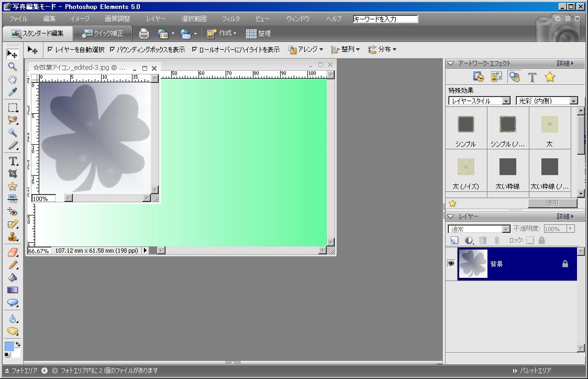Image resolution: width=588 pixels, height=379 pixels.
Task: Click the 整理 button
Action: point(259,34)
